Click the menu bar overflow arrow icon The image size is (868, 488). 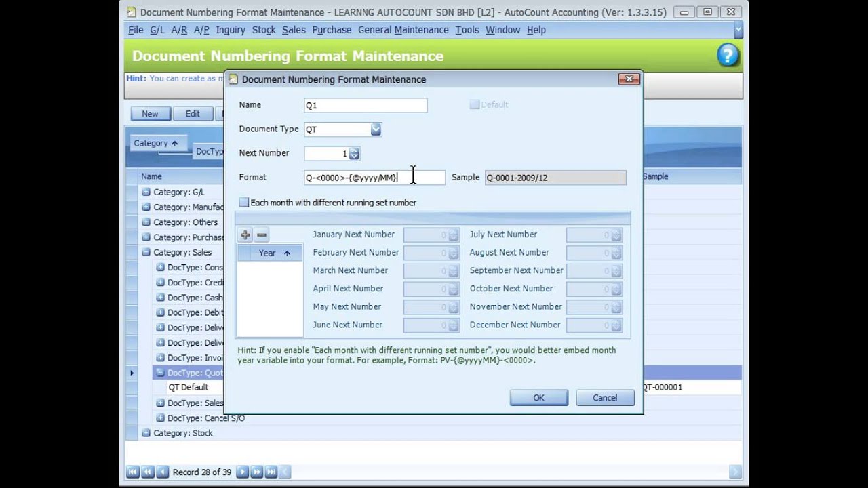tap(738, 30)
